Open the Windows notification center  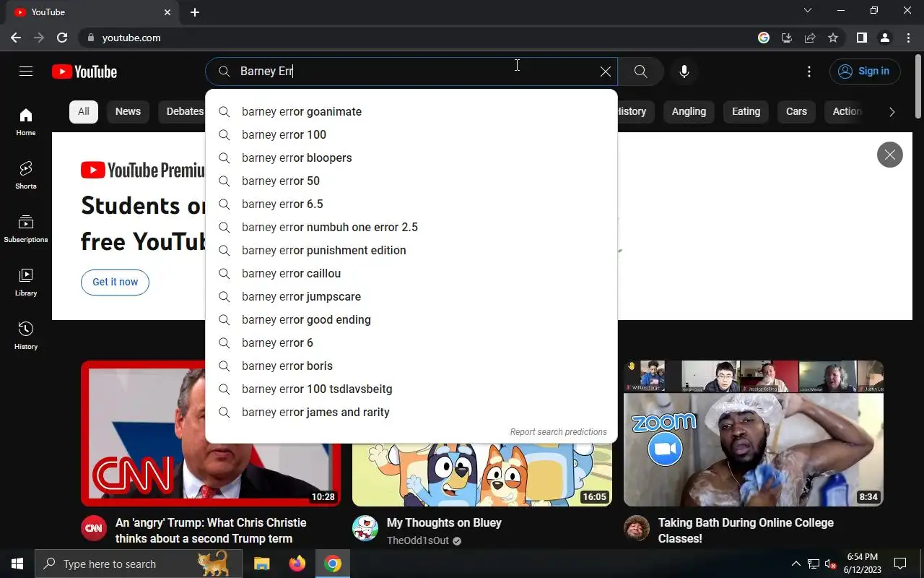pyautogui.click(x=900, y=564)
